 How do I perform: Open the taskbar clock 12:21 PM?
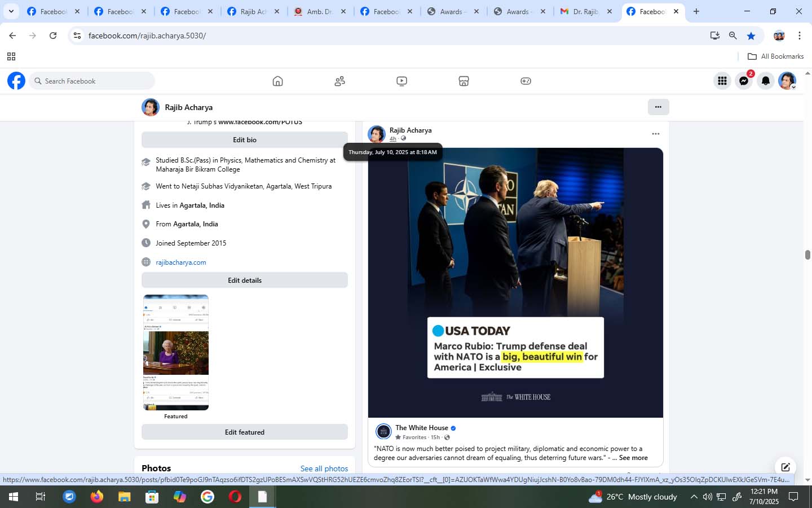764,497
